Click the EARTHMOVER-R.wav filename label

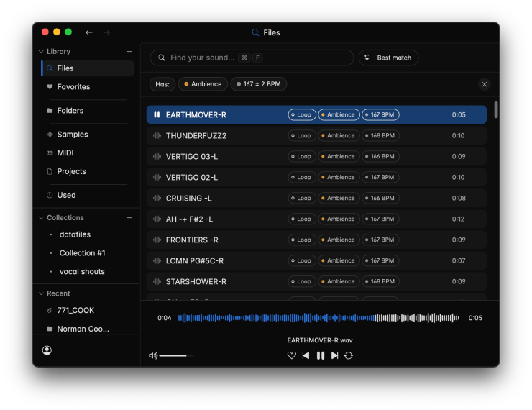tap(320, 340)
